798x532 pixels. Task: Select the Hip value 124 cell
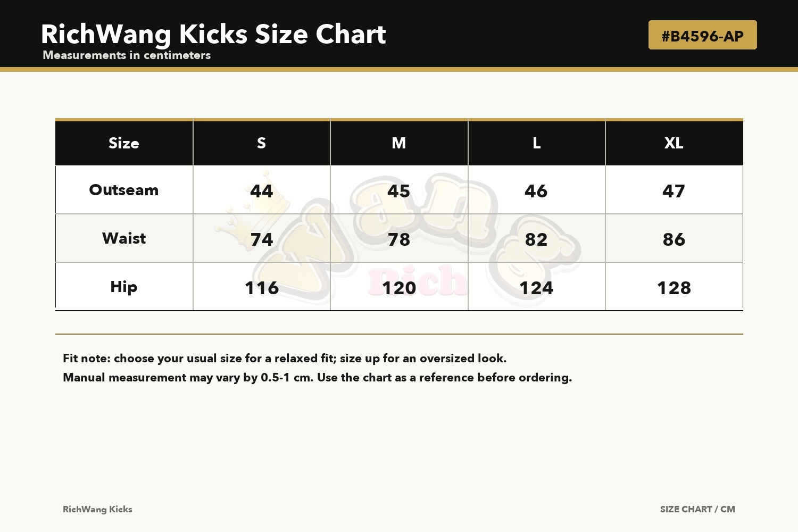537,287
